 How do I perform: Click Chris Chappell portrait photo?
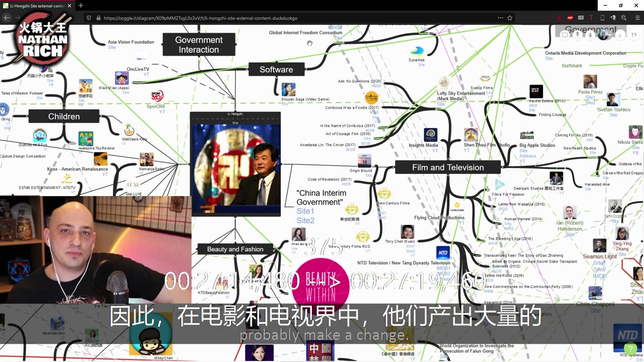[595, 293]
